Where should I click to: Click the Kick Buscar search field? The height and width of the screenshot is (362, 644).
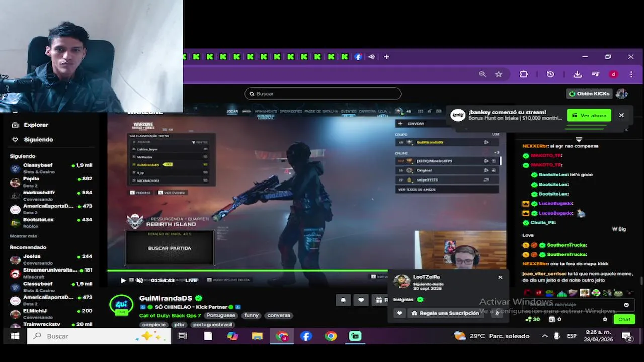323,94
